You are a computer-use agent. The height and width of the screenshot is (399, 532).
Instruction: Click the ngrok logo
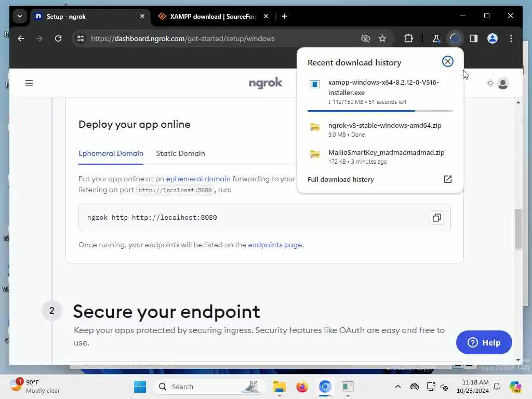point(265,83)
